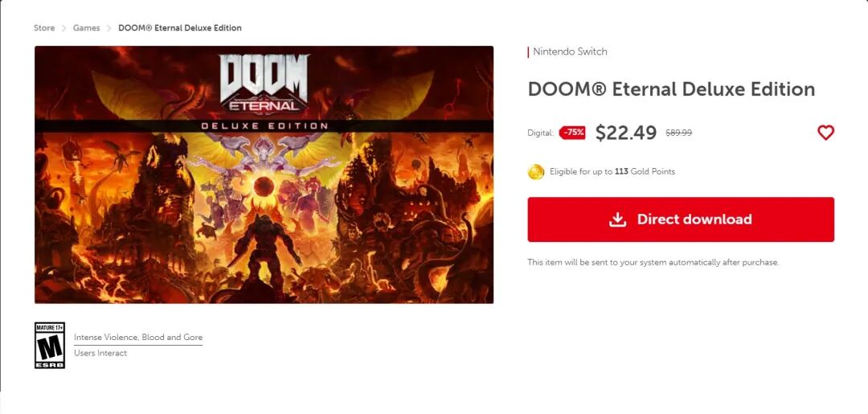Open the Store breadcrumb link
Viewport: 868px width, 414px height.
pos(44,27)
